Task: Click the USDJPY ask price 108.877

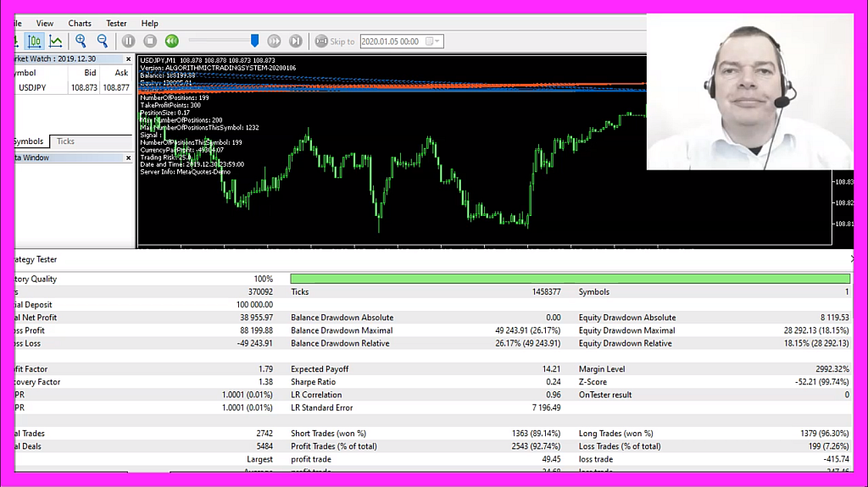Action: pyautogui.click(x=116, y=87)
